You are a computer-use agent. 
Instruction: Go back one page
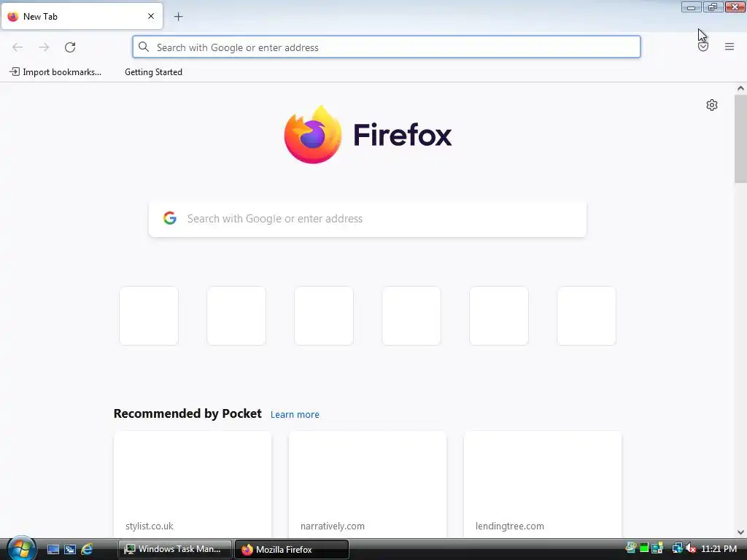point(18,47)
